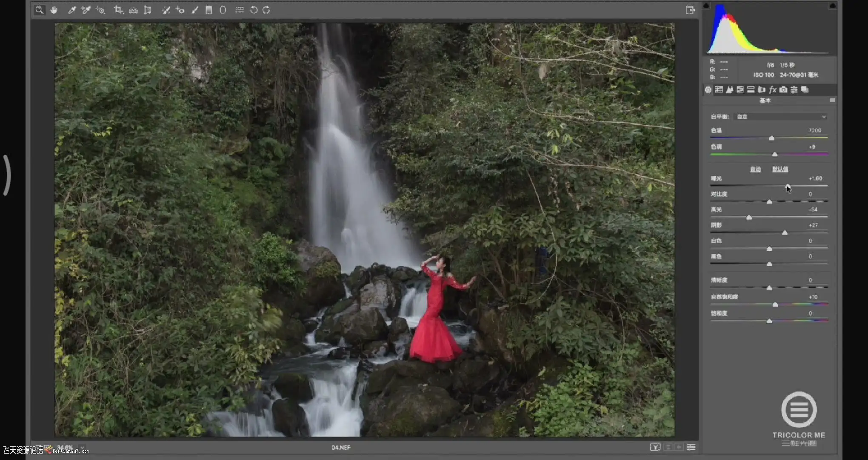868x460 pixels.
Task: Click the vibrance (自然饱和度) value field
Action: tap(813, 297)
